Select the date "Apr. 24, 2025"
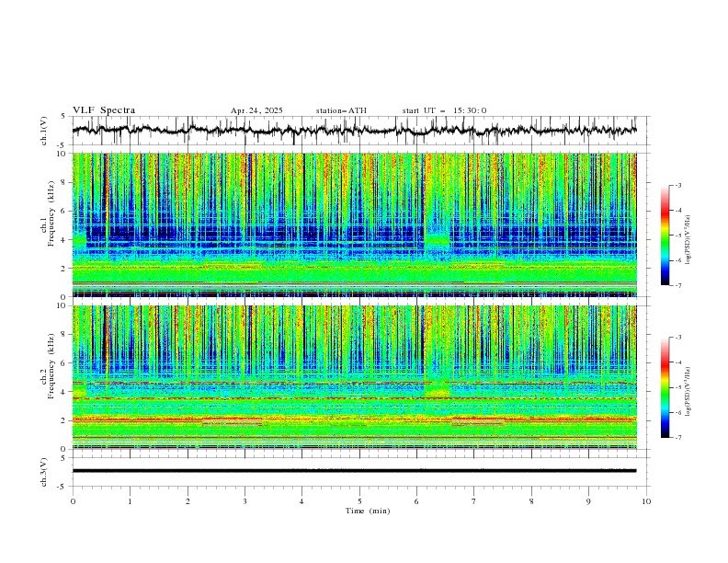The image size is (728, 563). click(x=256, y=110)
